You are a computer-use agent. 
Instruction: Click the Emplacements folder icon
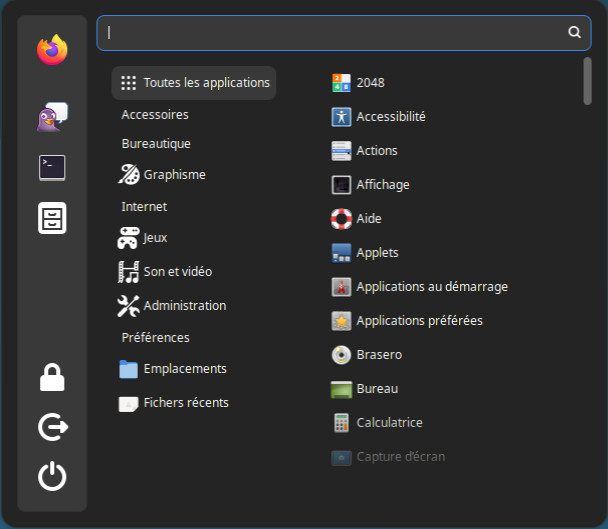pos(128,369)
